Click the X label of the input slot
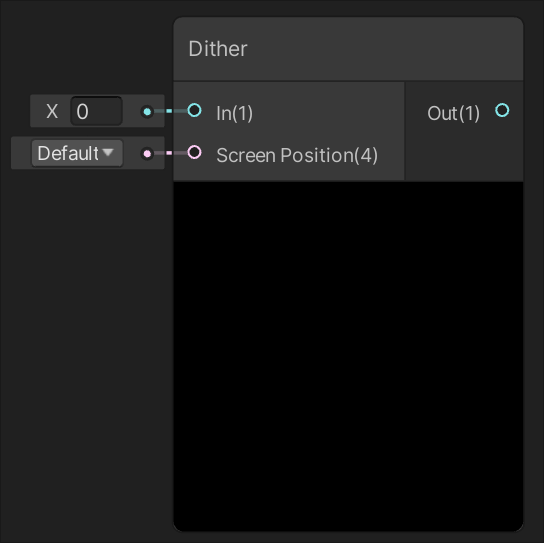Screen dimensions: 544x543 click(x=52, y=111)
